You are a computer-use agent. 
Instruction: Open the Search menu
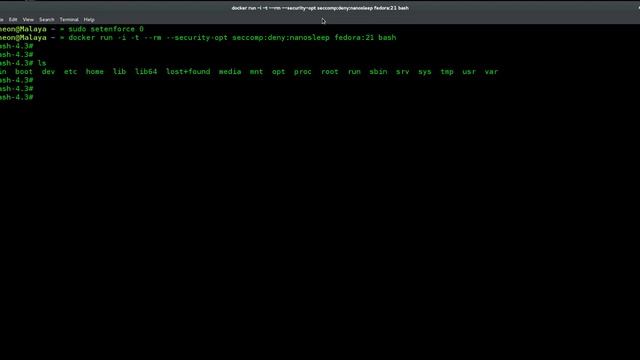click(x=47, y=20)
